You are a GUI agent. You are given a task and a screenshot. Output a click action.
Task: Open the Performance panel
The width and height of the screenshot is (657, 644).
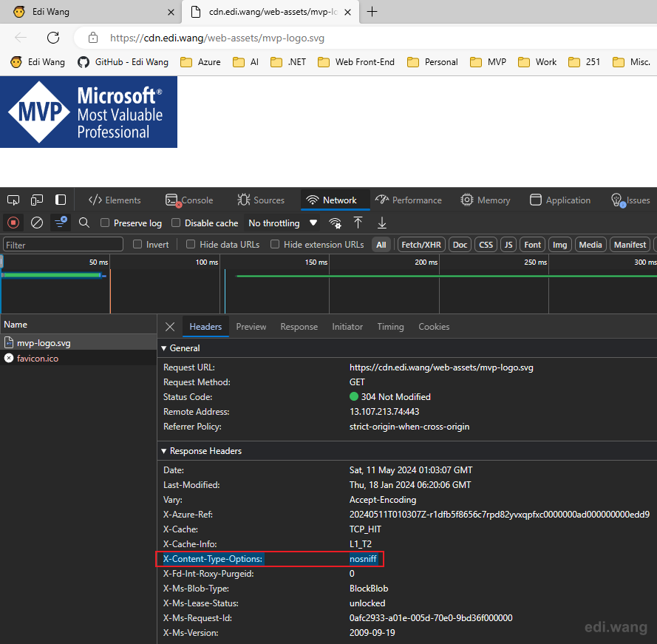point(409,200)
